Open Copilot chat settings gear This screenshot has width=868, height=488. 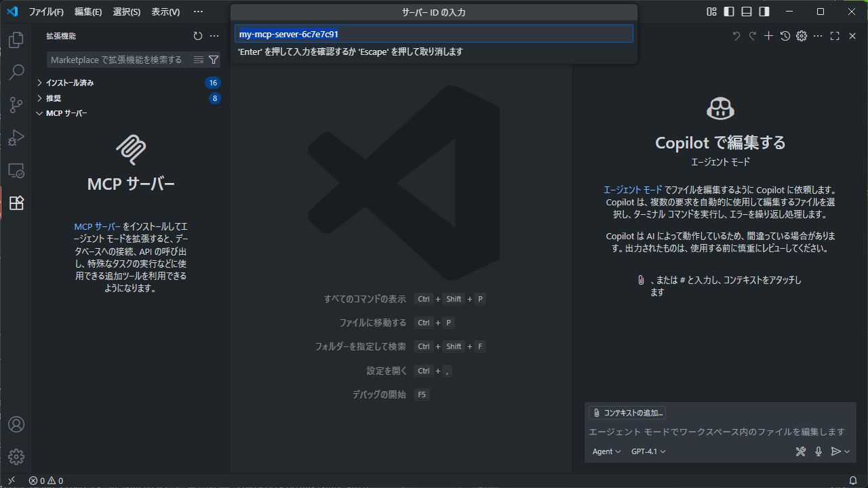tap(802, 36)
